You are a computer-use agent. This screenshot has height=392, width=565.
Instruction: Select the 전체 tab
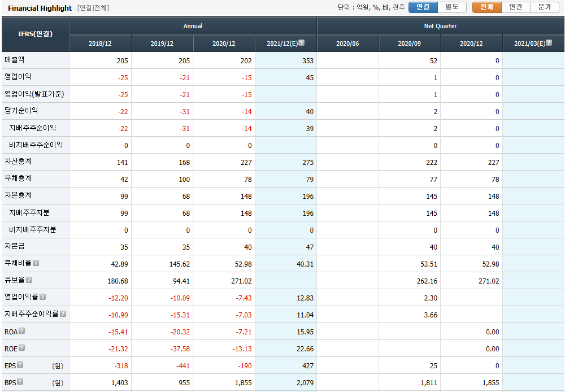487,7
